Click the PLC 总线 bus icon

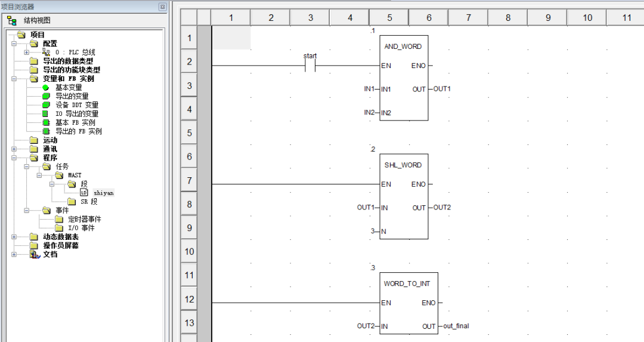46,53
